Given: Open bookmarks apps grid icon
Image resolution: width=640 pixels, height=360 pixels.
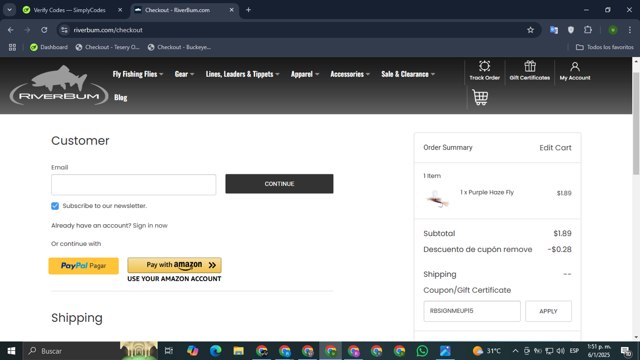Looking at the screenshot, I should click(12, 47).
